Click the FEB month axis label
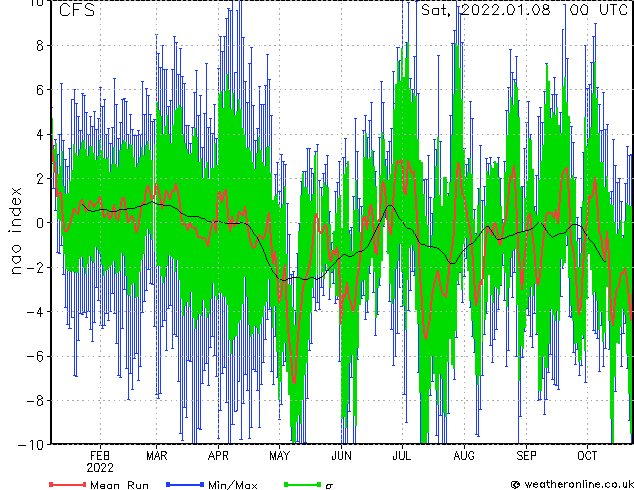 (x=100, y=456)
